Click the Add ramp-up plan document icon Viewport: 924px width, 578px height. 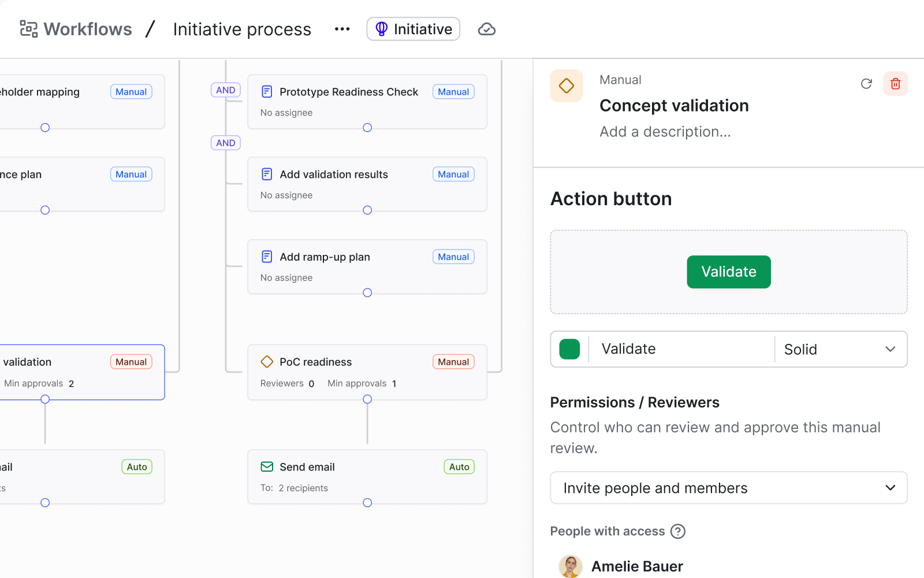click(x=267, y=257)
